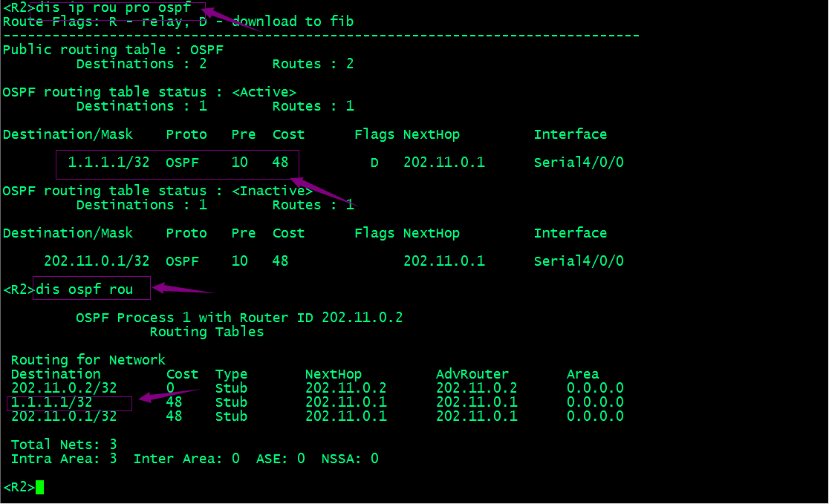
Task: Click Area '0.0.0.0' in the 202.11.0.1/32 row
Action: (595, 416)
